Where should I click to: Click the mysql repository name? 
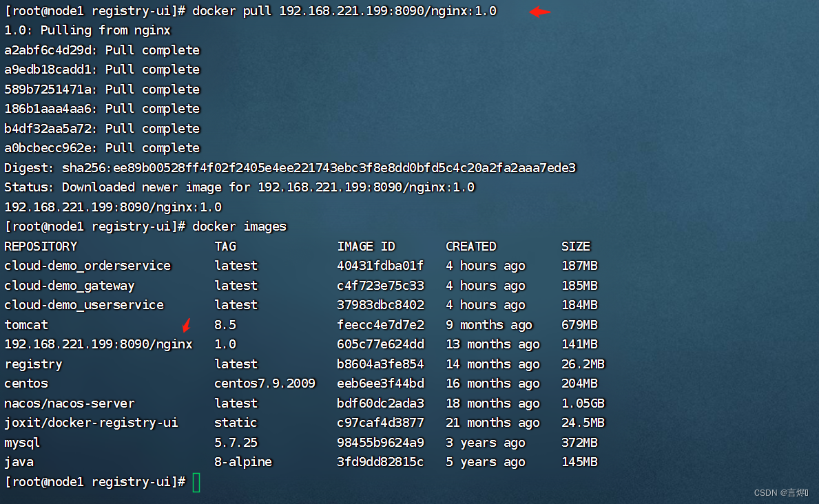(x=23, y=442)
